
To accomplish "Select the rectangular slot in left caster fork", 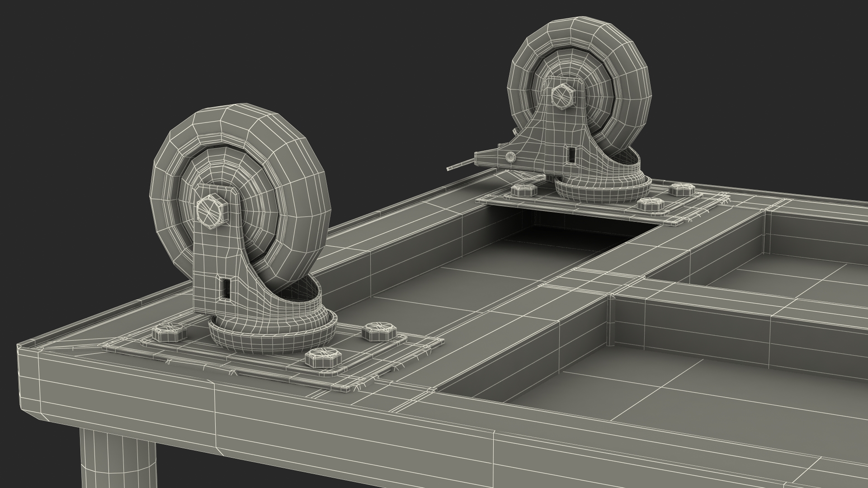I will point(225,289).
